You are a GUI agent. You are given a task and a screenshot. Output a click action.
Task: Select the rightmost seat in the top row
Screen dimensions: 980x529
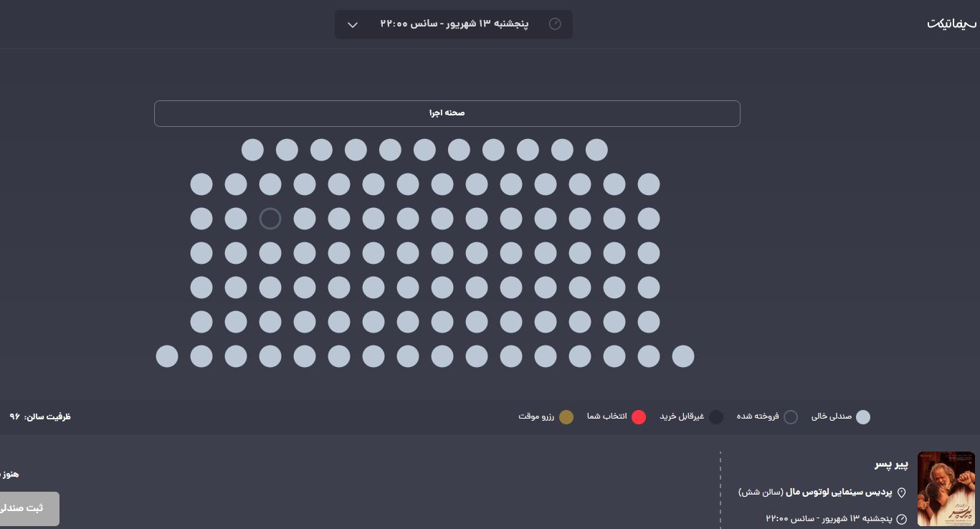(596, 150)
